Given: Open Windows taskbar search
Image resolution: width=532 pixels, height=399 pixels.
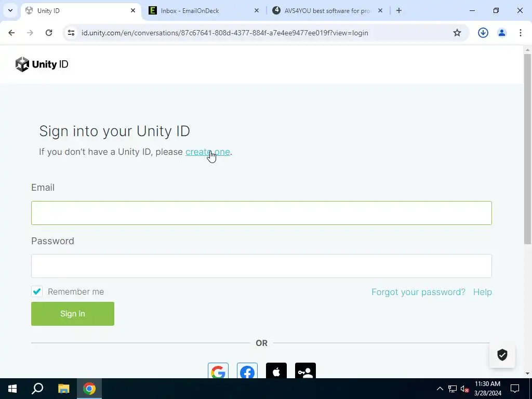Looking at the screenshot, I should [x=37, y=389].
